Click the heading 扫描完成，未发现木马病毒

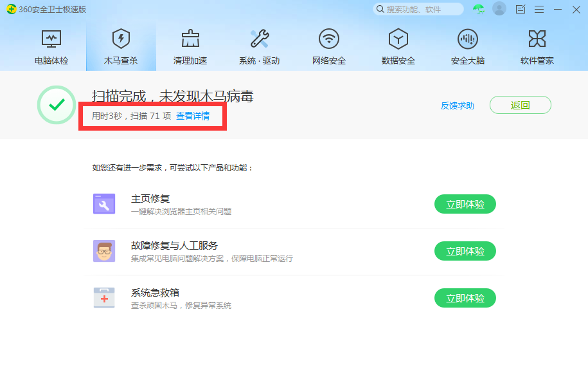pyautogui.click(x=173, y=96)
